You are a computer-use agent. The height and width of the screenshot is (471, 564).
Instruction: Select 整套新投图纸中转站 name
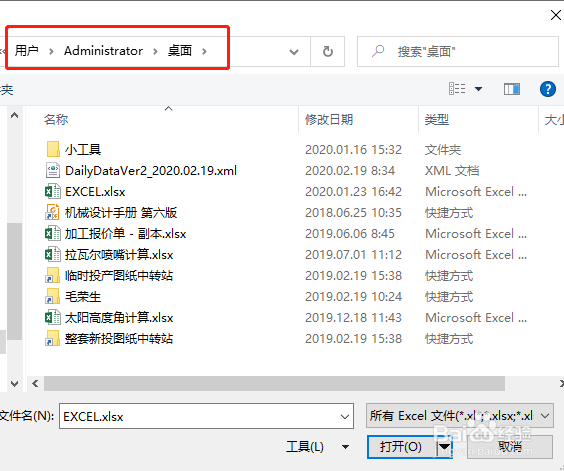click(x=119, y=339)
